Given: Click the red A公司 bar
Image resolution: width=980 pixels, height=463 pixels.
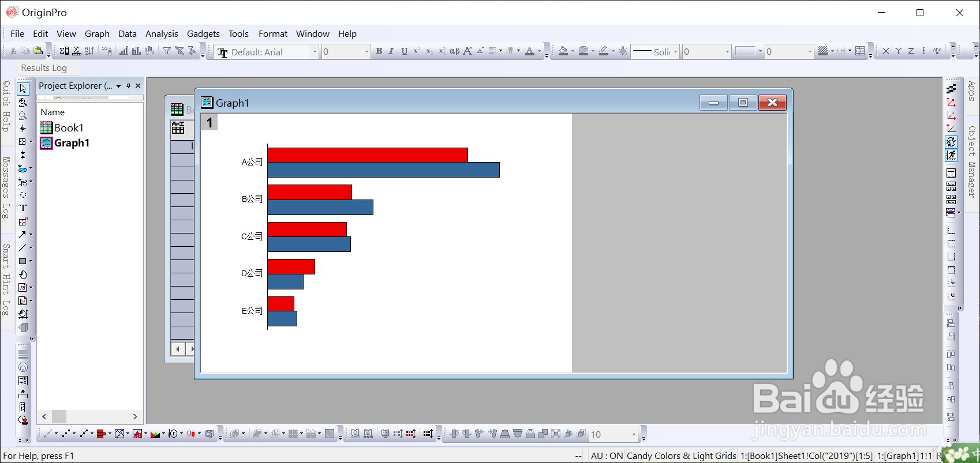Looking at the screenshot, I should pyautogui.click(x=368, y=155).
